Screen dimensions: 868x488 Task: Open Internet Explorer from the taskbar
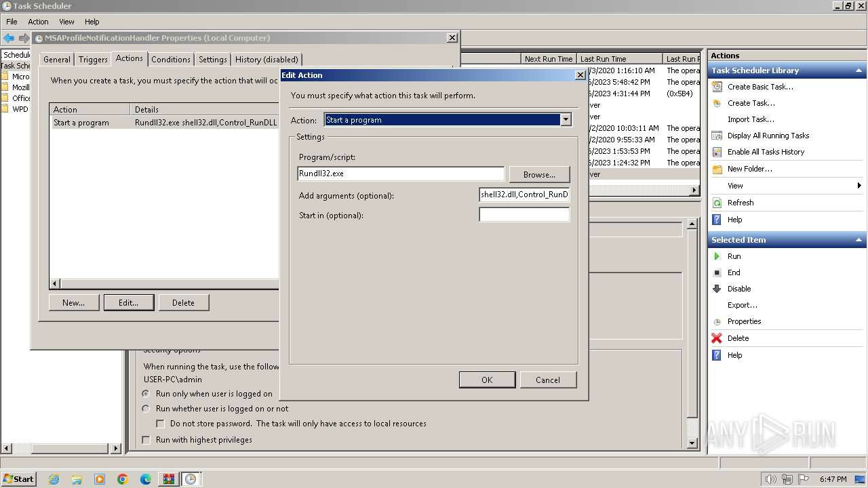[x=54, y=479]
